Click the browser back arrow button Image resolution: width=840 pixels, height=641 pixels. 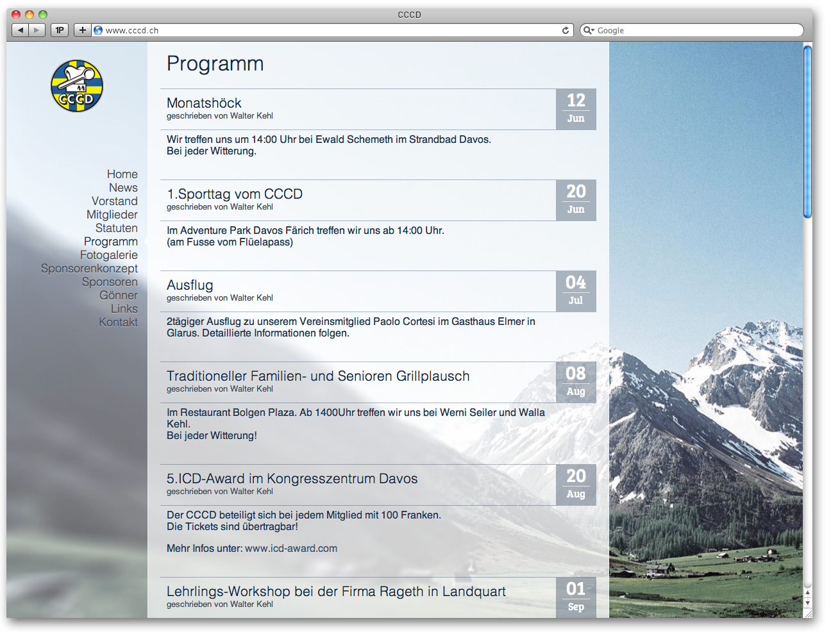pos(21,30)
